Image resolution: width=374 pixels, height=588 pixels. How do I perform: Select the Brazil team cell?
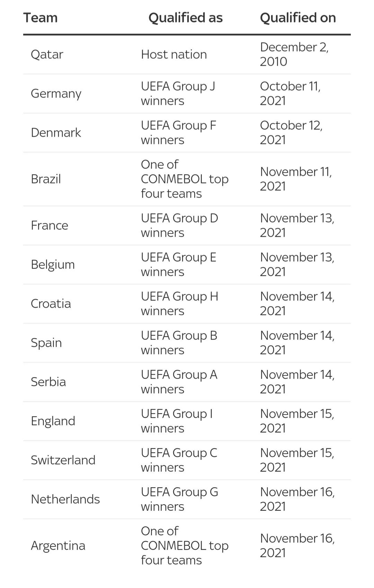click(46, 179)
